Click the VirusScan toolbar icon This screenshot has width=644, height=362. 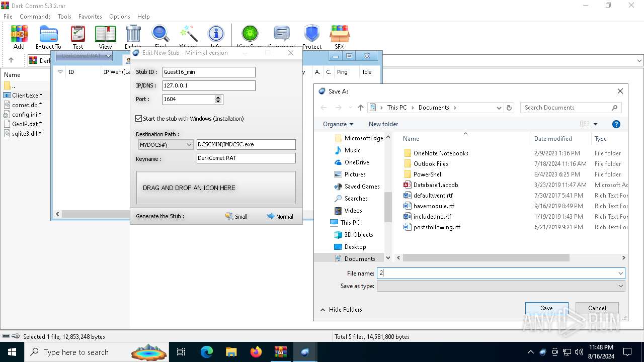(x=250, y=37)
